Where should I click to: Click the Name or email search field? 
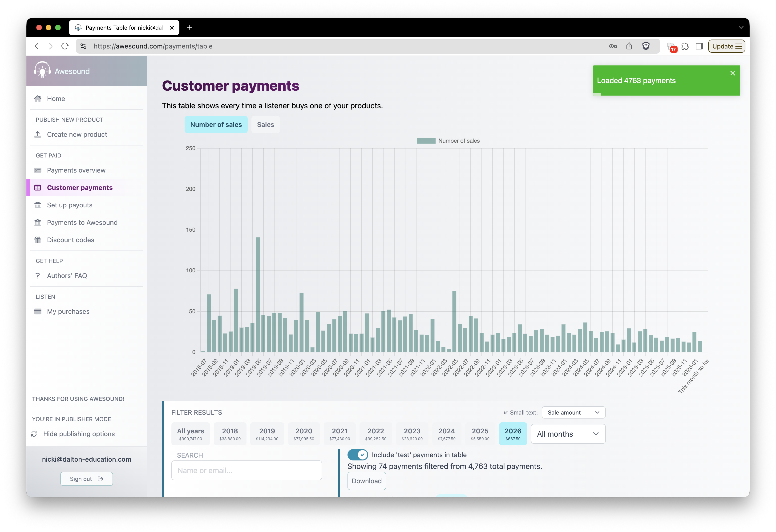click(247, 470)
